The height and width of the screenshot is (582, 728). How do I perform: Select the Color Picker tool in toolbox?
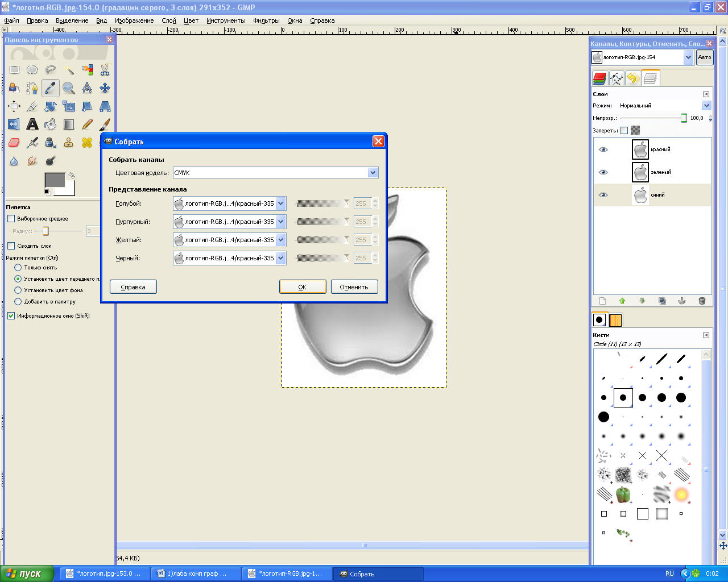coord(51,88)
